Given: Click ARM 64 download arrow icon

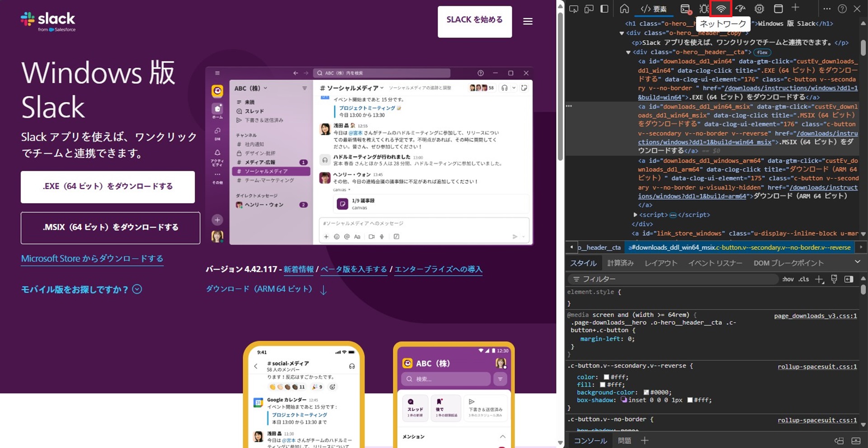Looking at the screenshot, I should [323, 290].
